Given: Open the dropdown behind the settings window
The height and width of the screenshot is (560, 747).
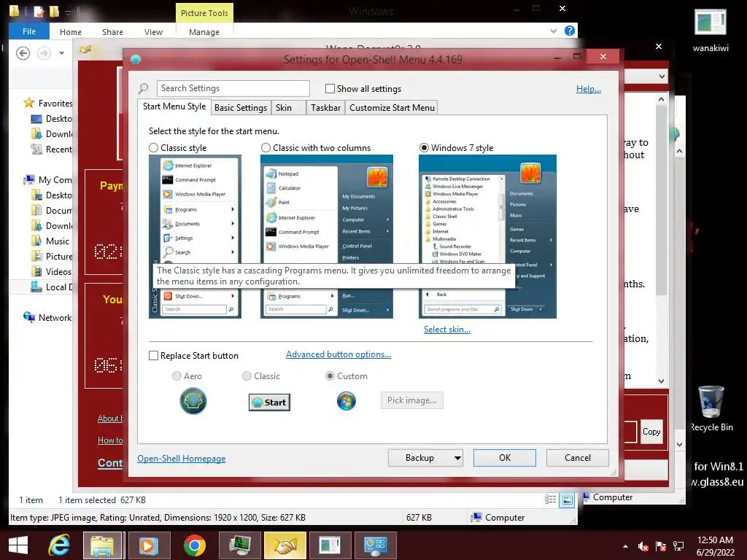Looking at the screenshot, I should point(662,76).
